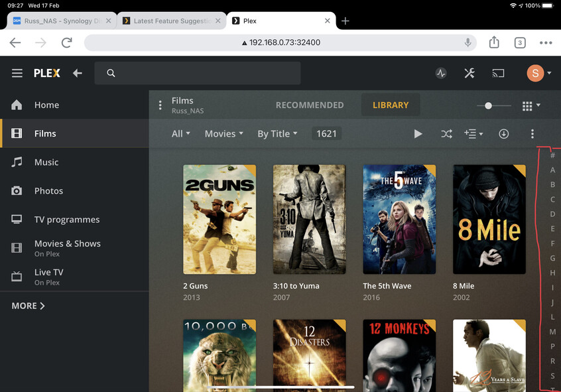Click the 8 Mile title link
Viewport: 561px width, 392px height.
pos(464,286)
